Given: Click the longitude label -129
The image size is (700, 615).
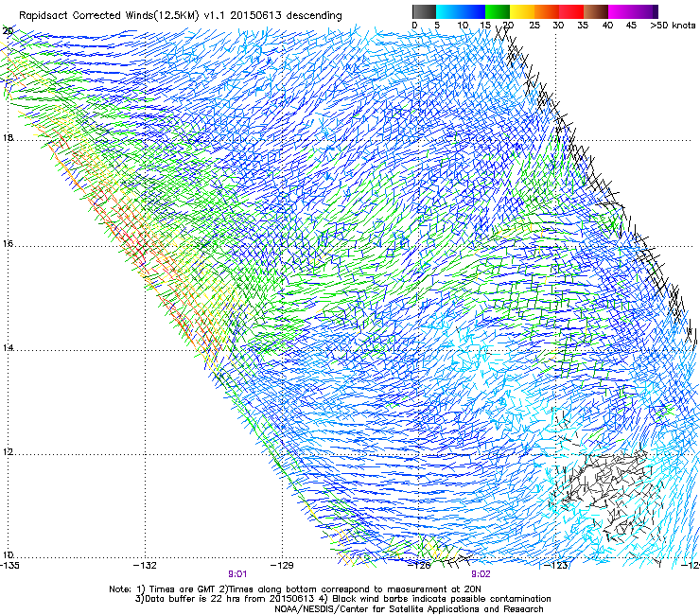Looking at the screenshot, I should (282, 566).
